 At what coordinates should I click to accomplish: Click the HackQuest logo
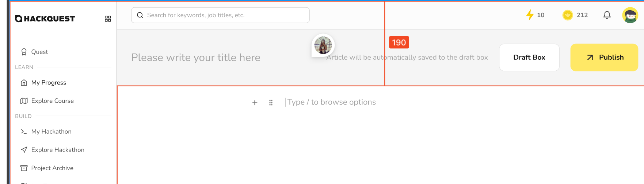point(45,19)
